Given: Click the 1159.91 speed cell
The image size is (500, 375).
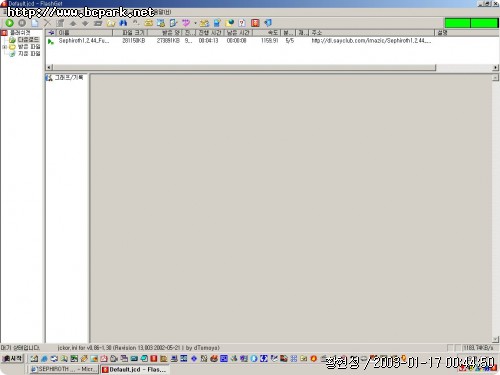Looking at the screenshot, I should [270, 41].
